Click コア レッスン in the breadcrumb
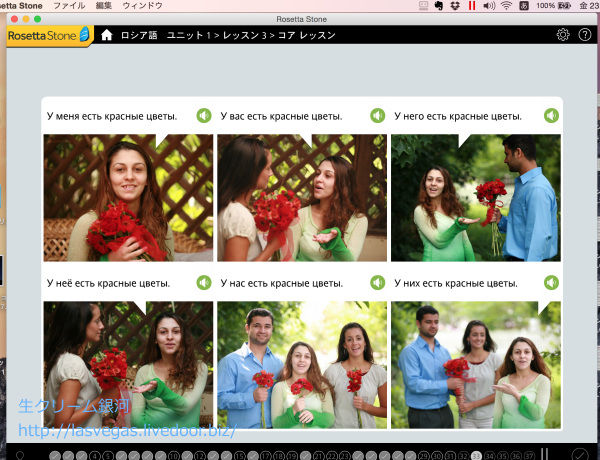 click(x=307, y=35)
